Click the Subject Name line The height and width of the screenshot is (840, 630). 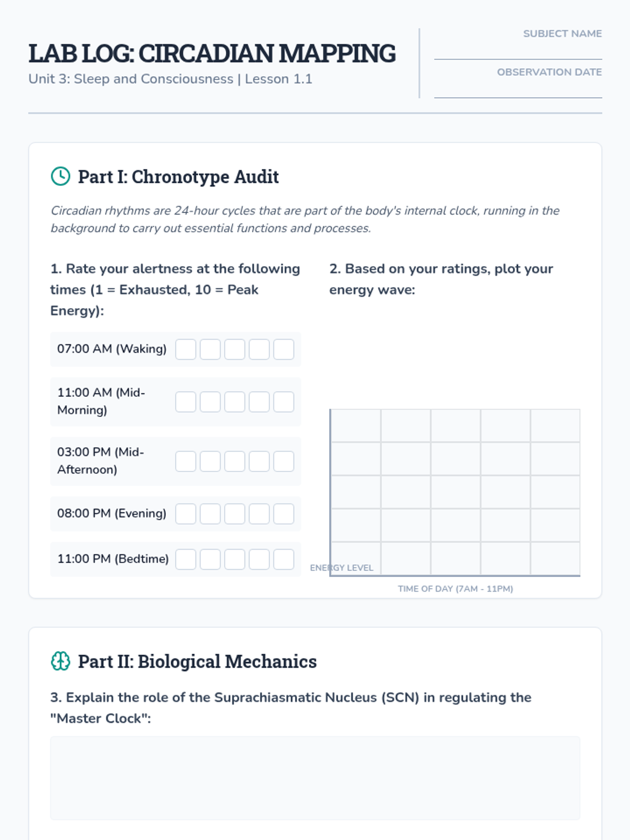(518, 51)
